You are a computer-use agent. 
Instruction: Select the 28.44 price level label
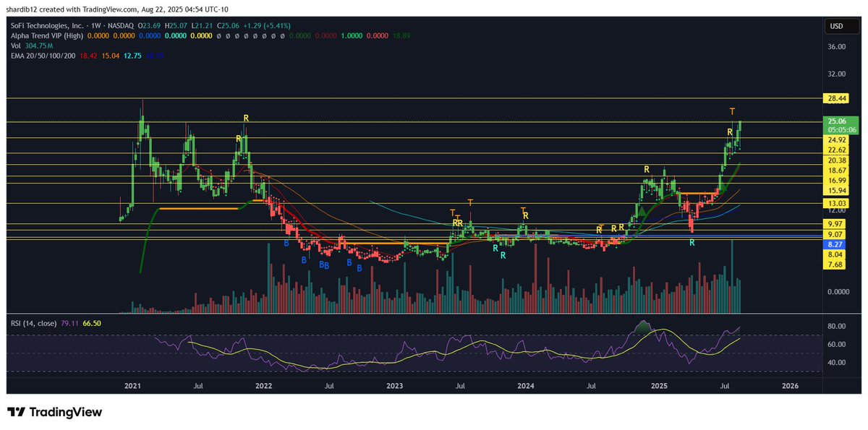(x=837, y=98)
